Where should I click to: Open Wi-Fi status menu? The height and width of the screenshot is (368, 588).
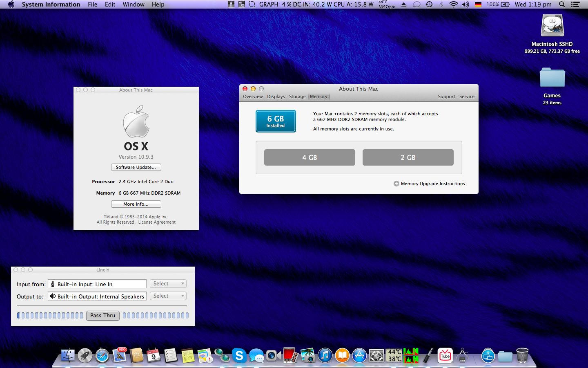(453, 4)
